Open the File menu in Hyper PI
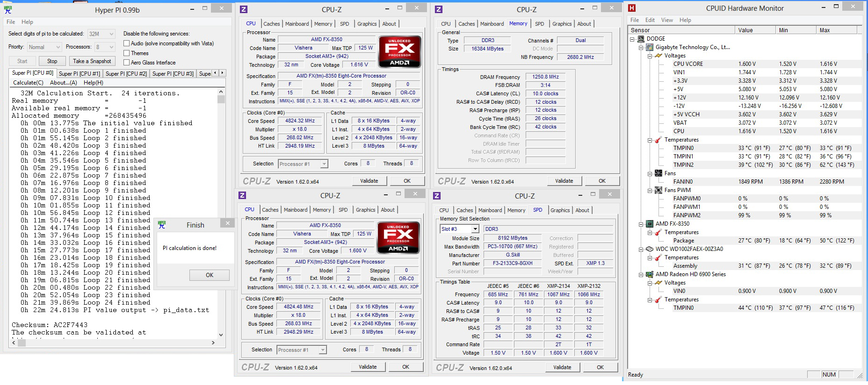Viewport: 868px width, 385px height. pyautogui.click(x=11, y=22)
